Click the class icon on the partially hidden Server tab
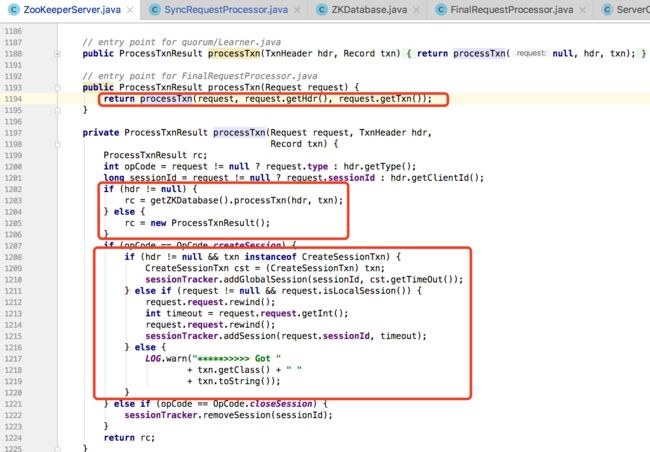This screenshot has width=650, height=452. tap(607, 10)
